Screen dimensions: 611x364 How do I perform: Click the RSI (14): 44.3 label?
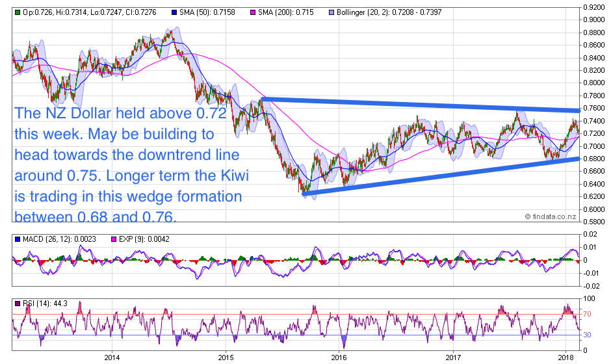(x=45, y=304)
